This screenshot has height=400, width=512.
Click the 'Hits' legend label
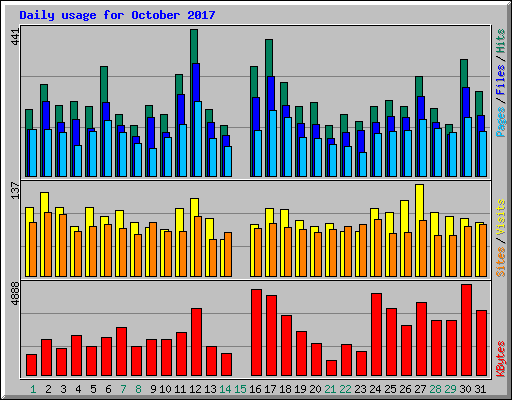(x=501, y=41)
